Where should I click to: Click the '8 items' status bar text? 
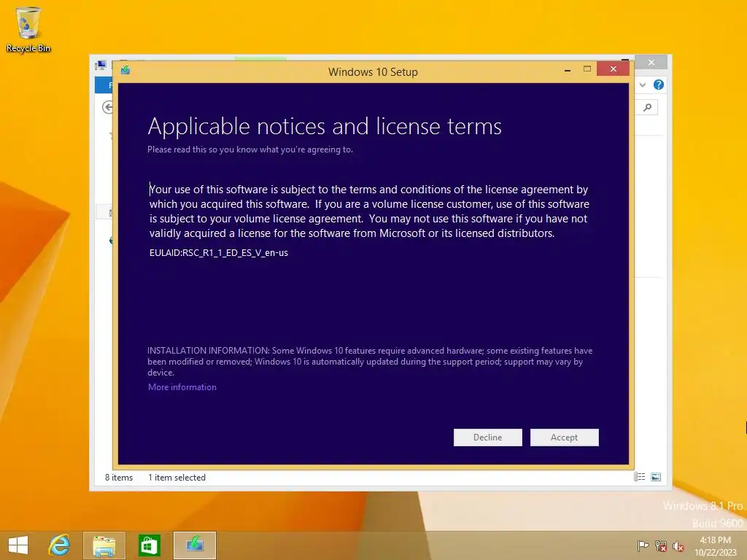[x=119, y=477]
